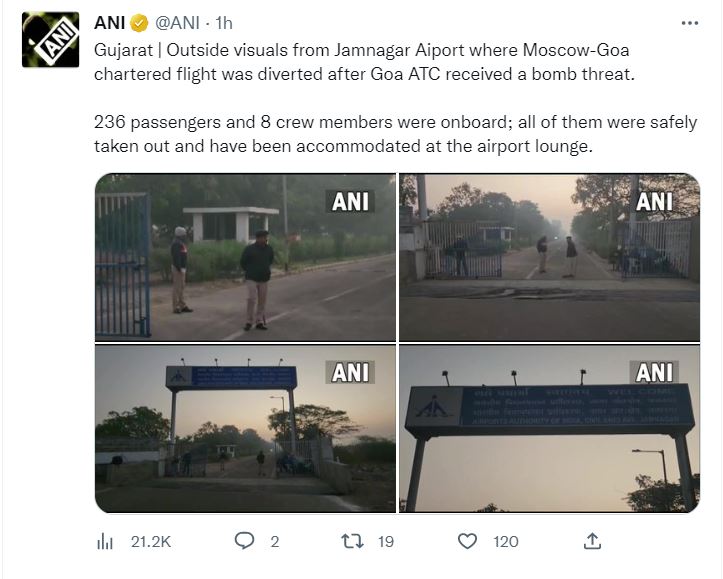Click the view analytics bar-chart icon

105,541
